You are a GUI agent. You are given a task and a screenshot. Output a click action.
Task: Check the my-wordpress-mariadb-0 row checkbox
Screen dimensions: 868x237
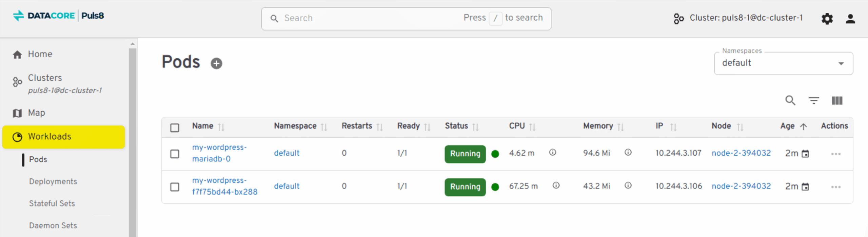[x=175, y=154]
